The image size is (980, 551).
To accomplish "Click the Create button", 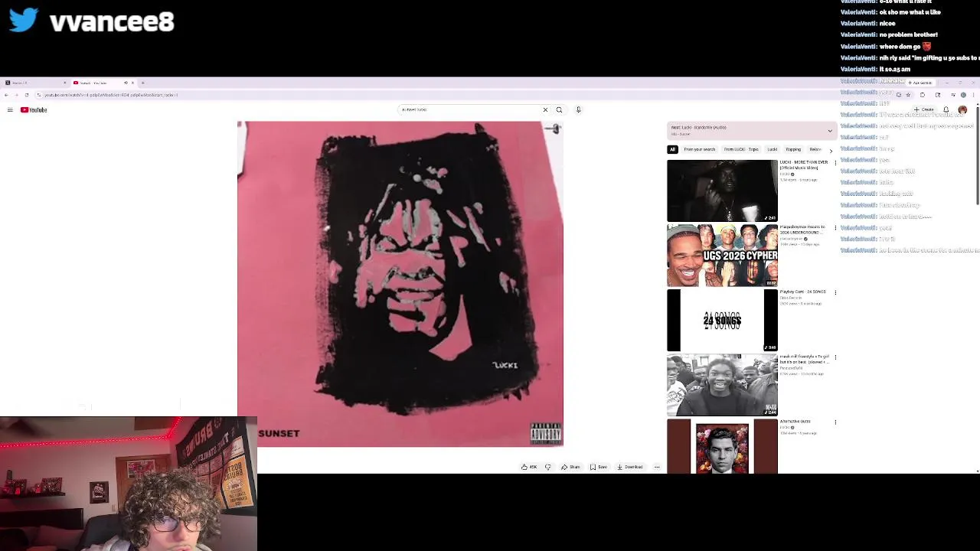I will point(923,109).
